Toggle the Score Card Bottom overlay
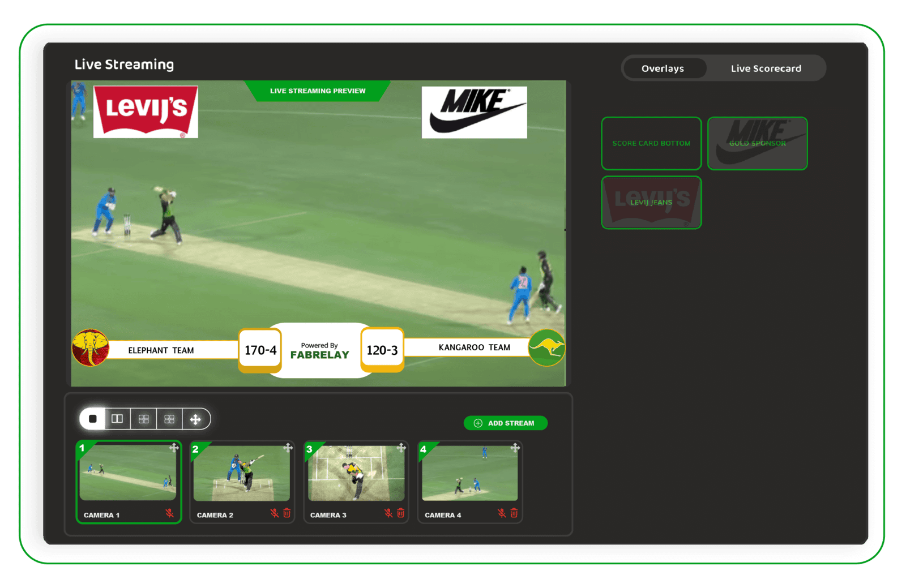 coord(651,143)
